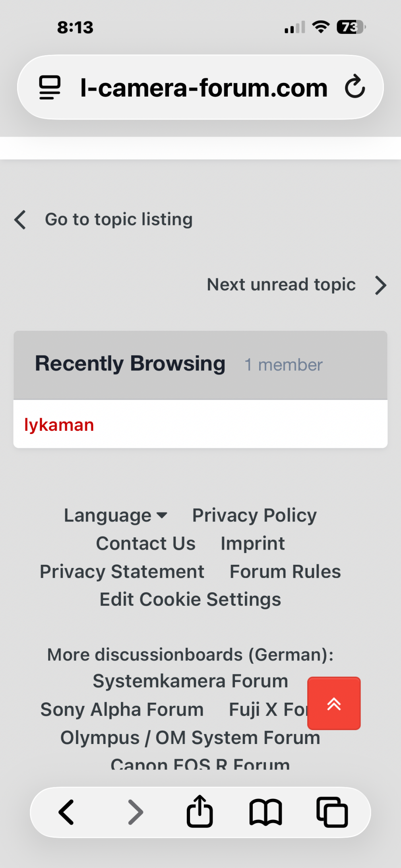Show open Safari tabs
401x868 pixels.
click(332, 812)
